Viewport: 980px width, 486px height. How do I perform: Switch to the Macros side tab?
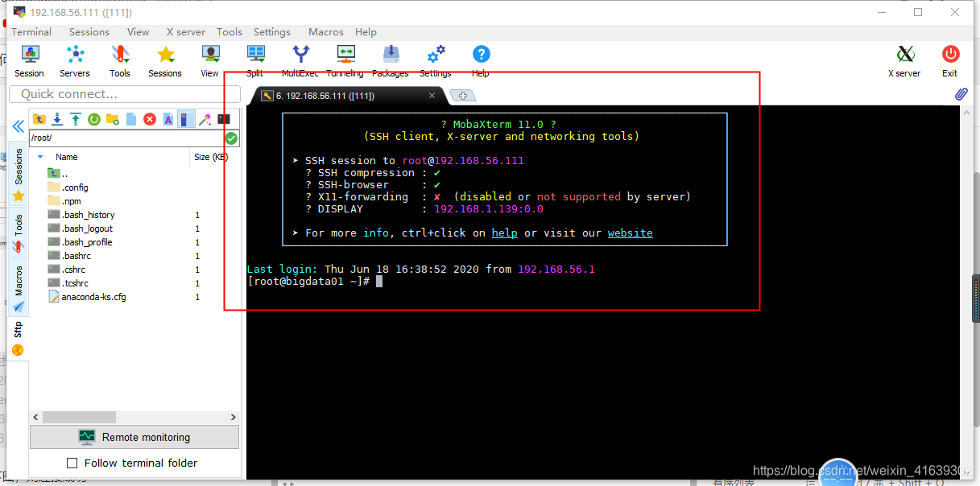click(x=19, y=288)
